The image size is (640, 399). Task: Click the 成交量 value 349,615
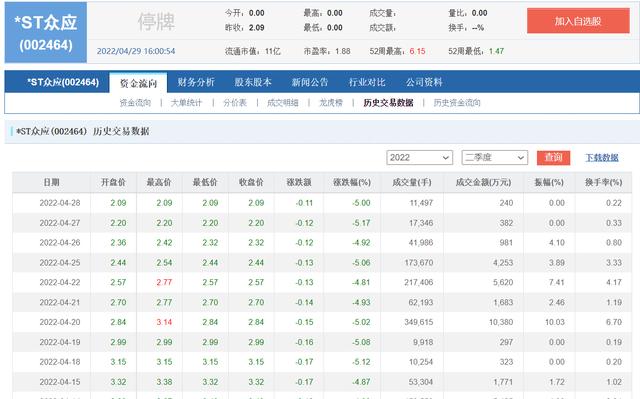coord(419,322)
